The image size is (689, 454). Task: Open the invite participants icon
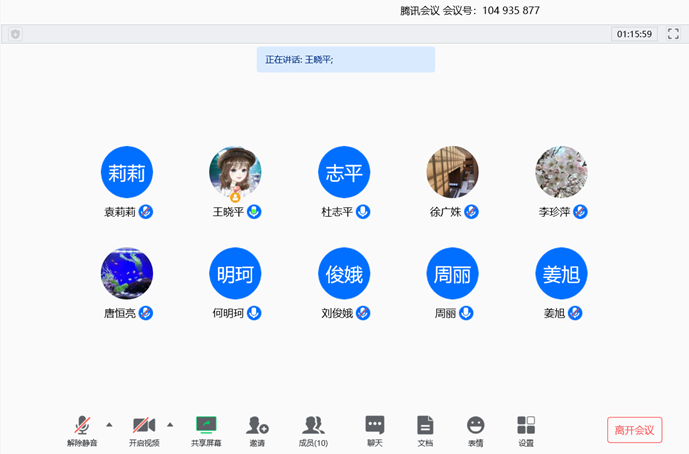coord(257,425)
